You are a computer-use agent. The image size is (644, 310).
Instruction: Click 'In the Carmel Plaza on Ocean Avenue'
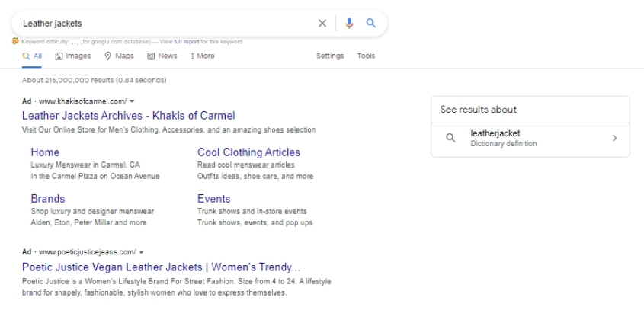point(95,176)
